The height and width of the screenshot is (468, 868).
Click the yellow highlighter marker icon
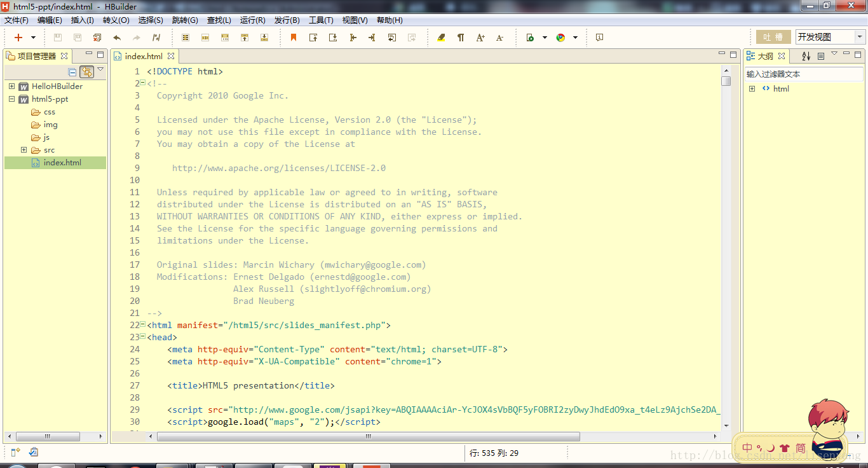(x=442, y=38)
